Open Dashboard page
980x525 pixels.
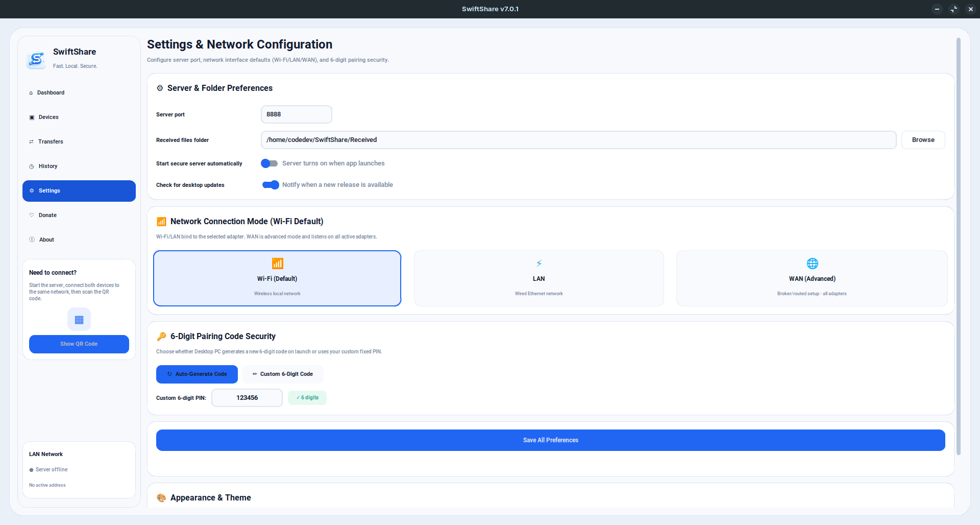[79, 93]
